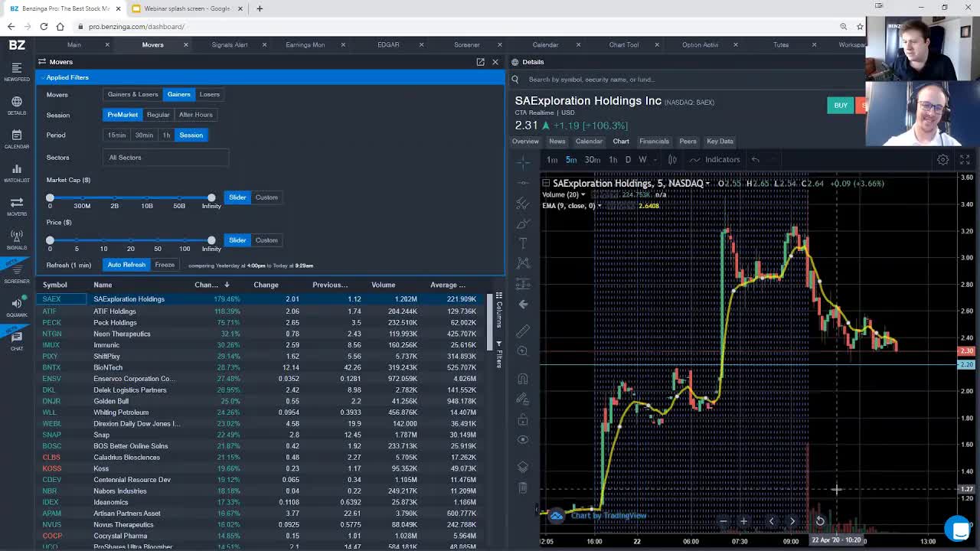Select Gainers & Losers movers filter
The width and height of the screenshot is (980, 551).
pos(132,94)
